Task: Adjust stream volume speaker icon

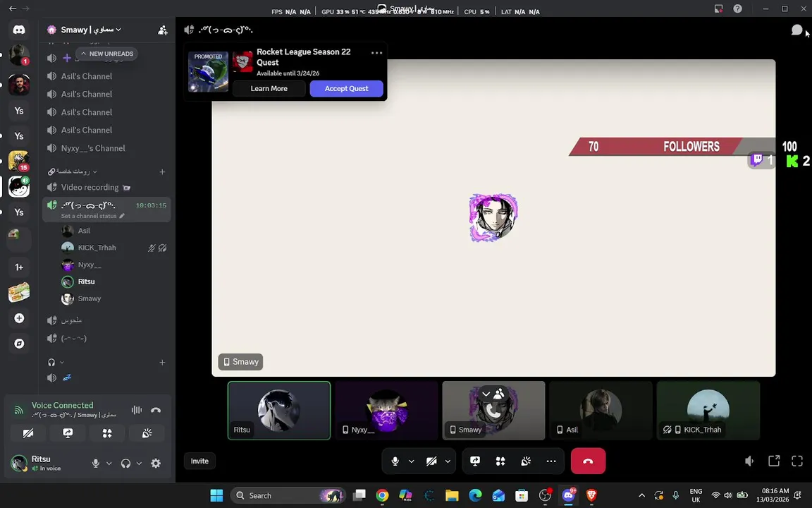Action: click(x=749, y=461)
